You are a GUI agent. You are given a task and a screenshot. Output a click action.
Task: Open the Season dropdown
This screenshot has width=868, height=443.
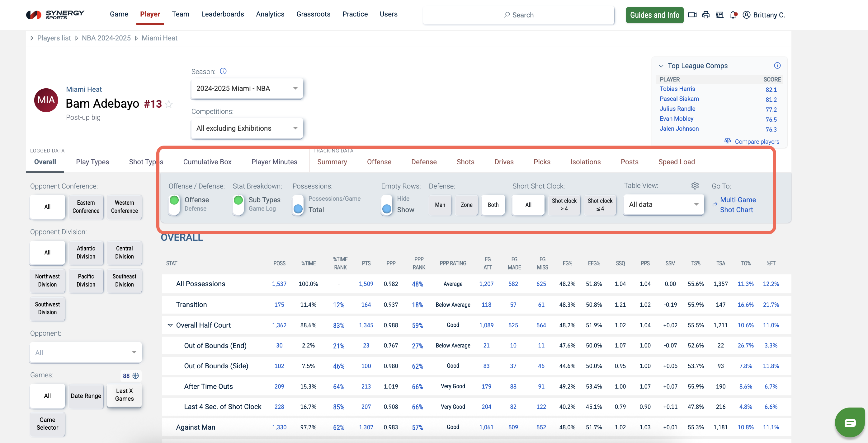[247, 89]
